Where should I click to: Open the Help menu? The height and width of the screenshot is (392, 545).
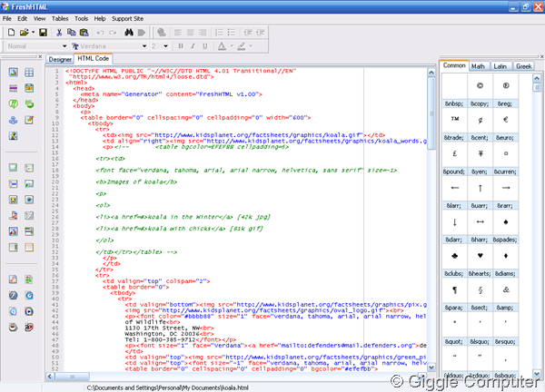pyautogui.click(x=100, y=19)
